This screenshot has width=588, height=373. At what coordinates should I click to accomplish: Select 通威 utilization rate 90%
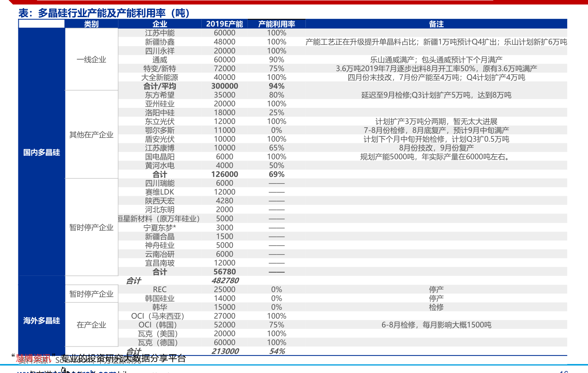click(x=276, y=60)
